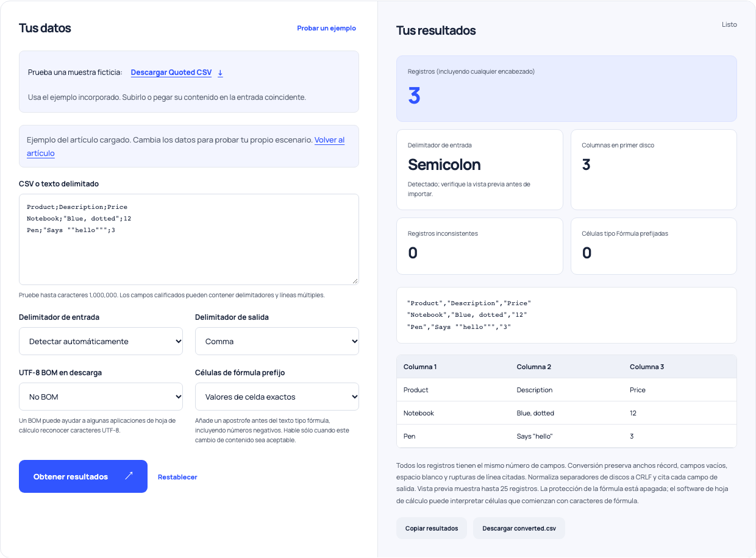
Task: Click the Columna 1 table header
Action: click(420, 367)
